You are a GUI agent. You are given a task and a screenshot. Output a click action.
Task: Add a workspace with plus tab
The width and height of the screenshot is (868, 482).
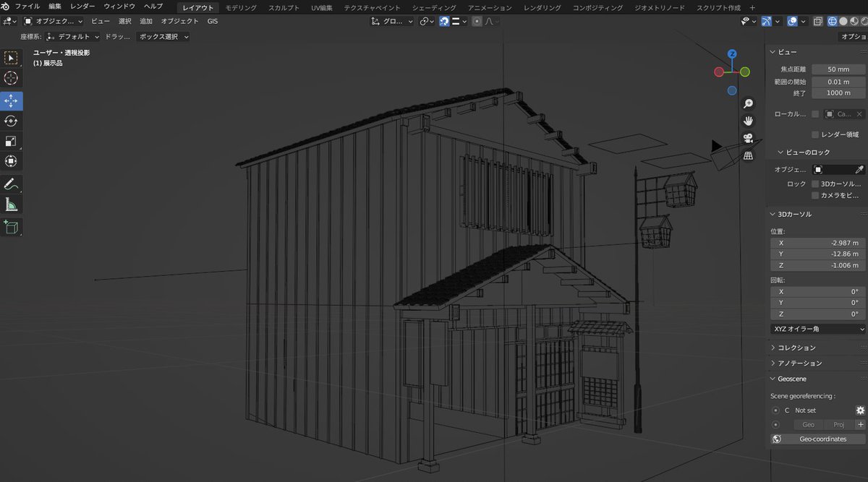click(752, 7)
